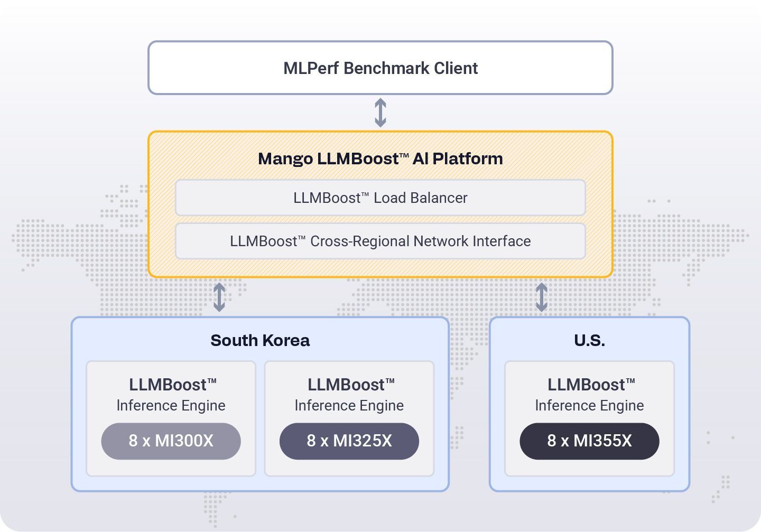Click the arrow pointing to U.S. region
Screen dimensions: 761x532
click(542, 297)
